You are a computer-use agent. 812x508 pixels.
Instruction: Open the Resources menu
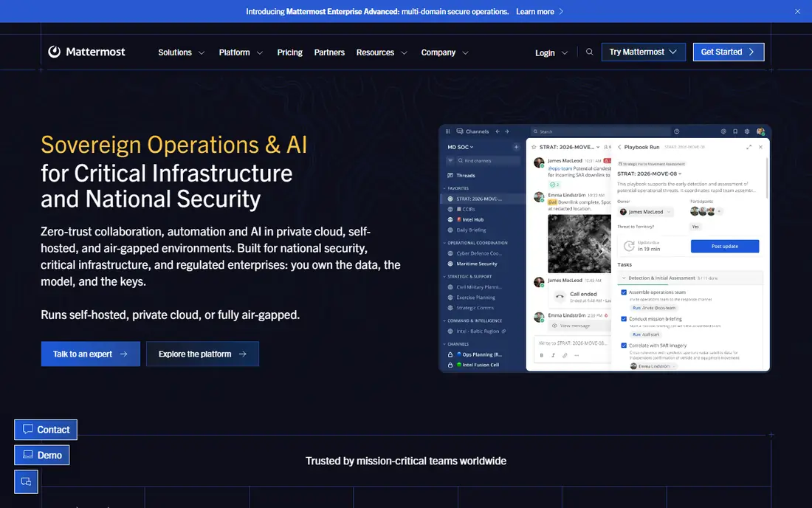point(382,52)
